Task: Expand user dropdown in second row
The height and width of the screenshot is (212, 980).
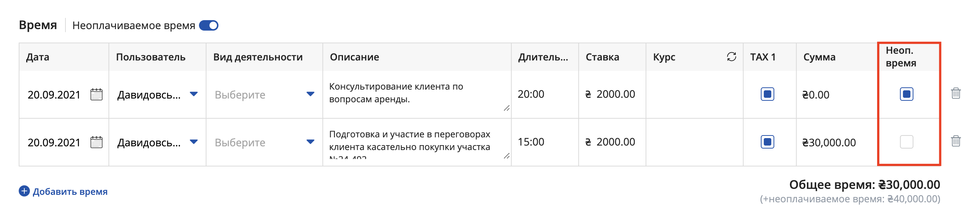Action: coord(194,142)
